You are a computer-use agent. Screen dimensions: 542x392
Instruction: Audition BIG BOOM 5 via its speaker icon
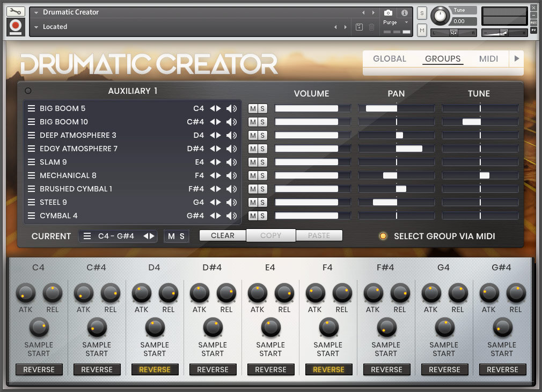[232, 108]
